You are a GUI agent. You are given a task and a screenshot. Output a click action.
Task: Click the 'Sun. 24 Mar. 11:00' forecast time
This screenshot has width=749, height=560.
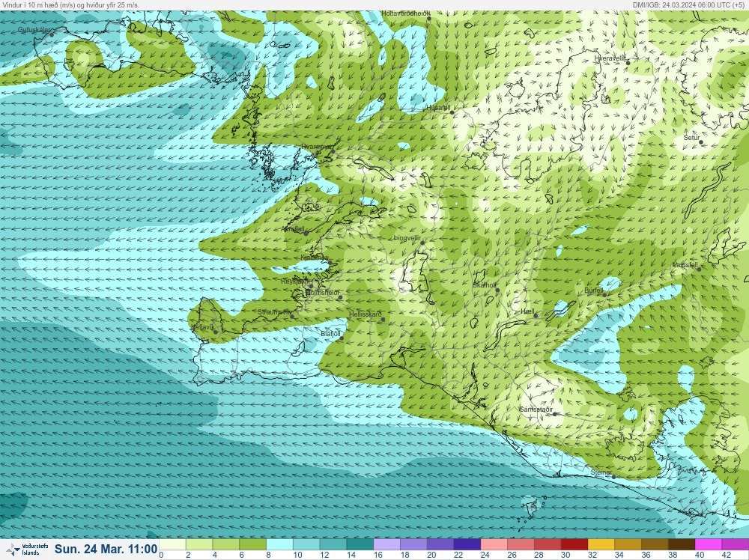[106, 549]
